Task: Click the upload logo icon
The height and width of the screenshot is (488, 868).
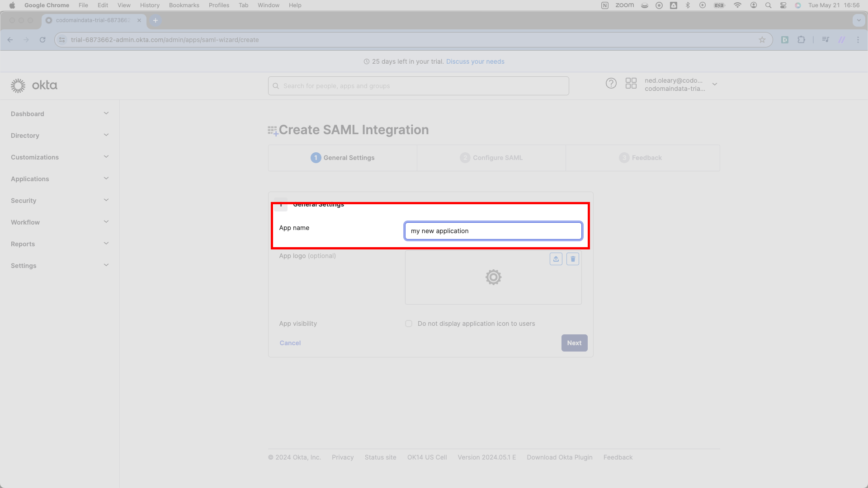Action: click(x=556, y=259)
